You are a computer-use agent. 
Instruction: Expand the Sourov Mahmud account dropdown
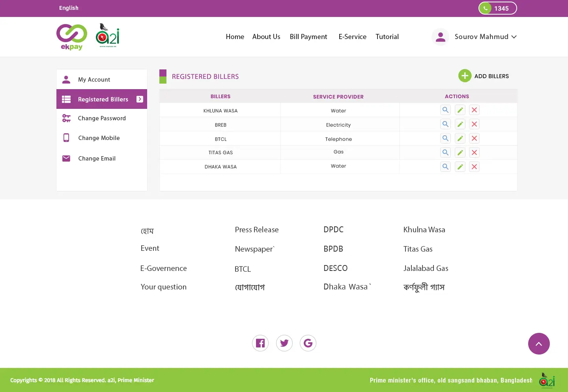coord(514,37)
